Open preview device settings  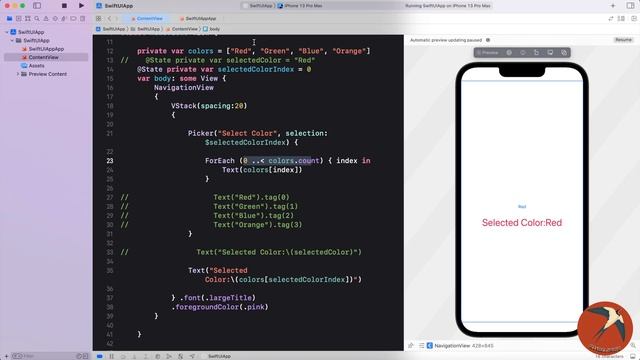[550, 53]
